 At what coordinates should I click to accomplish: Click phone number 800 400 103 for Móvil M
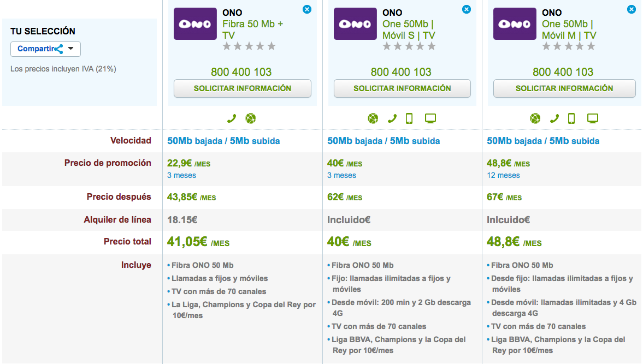point(563,72)
